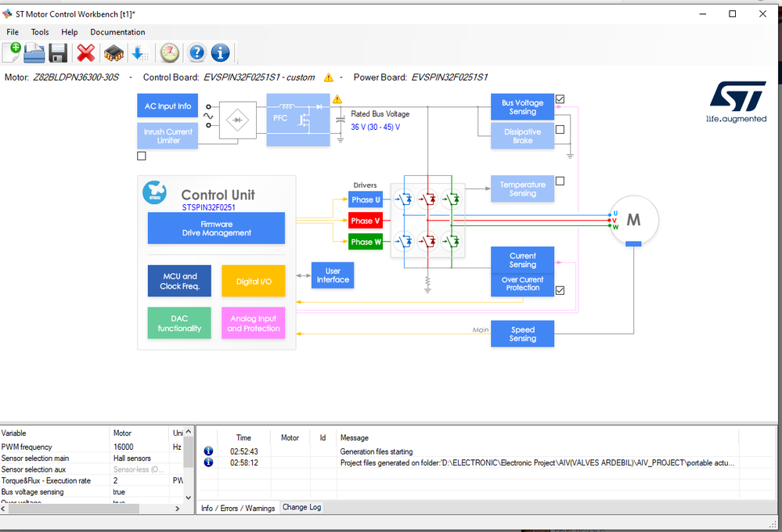Enable the Temperature Sensing checkbox

tap(560, 181)
